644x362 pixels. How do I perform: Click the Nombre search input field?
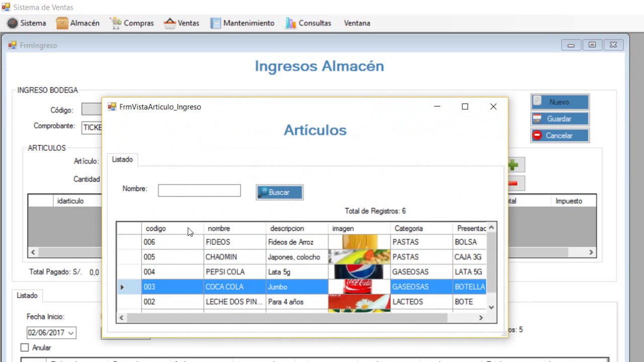tap(199, 191)
